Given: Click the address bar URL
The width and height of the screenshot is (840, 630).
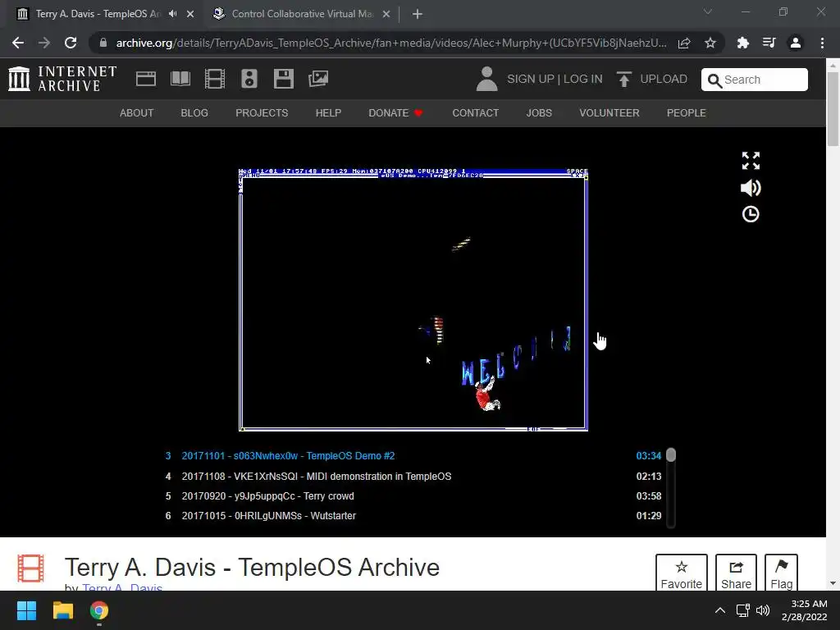Looking at the screenshot, I should (x=391, y=43).
